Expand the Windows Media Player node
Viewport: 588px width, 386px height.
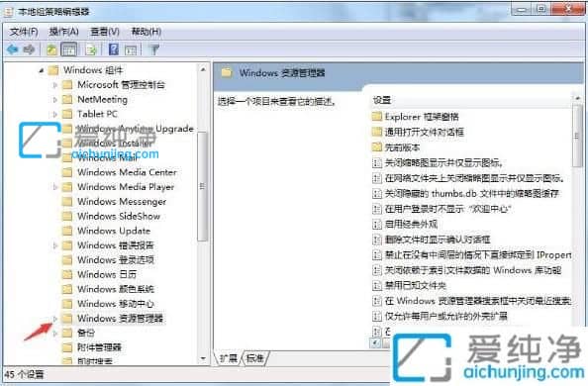tap(55, 187)
